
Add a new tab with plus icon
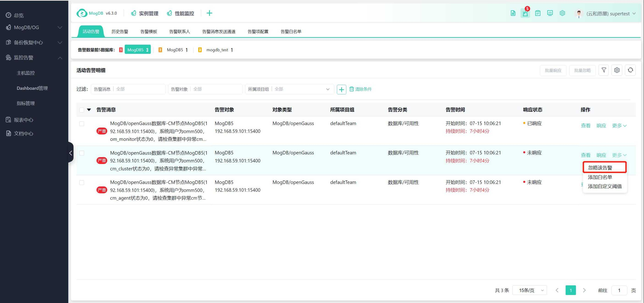coord(209,13)
